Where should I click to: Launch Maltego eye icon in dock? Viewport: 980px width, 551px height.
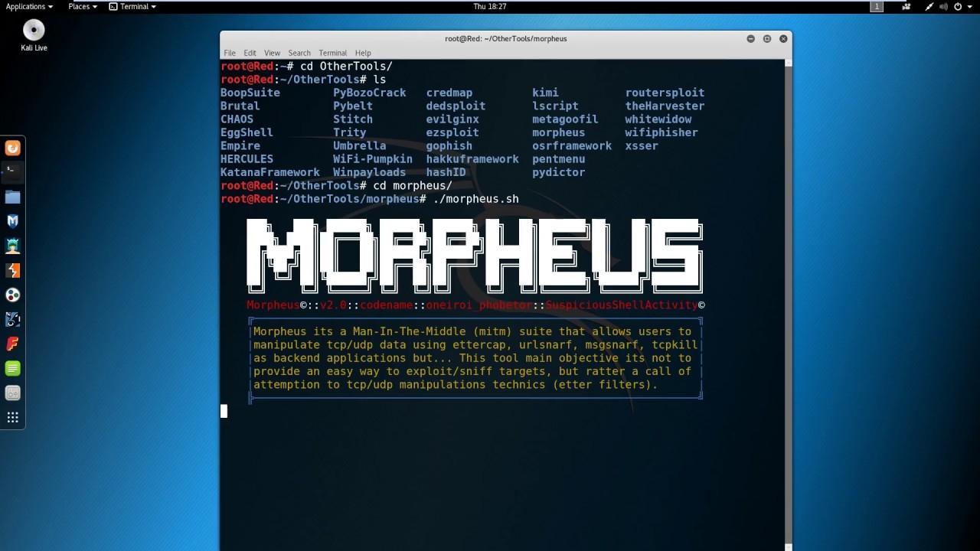tap(12, 319)
